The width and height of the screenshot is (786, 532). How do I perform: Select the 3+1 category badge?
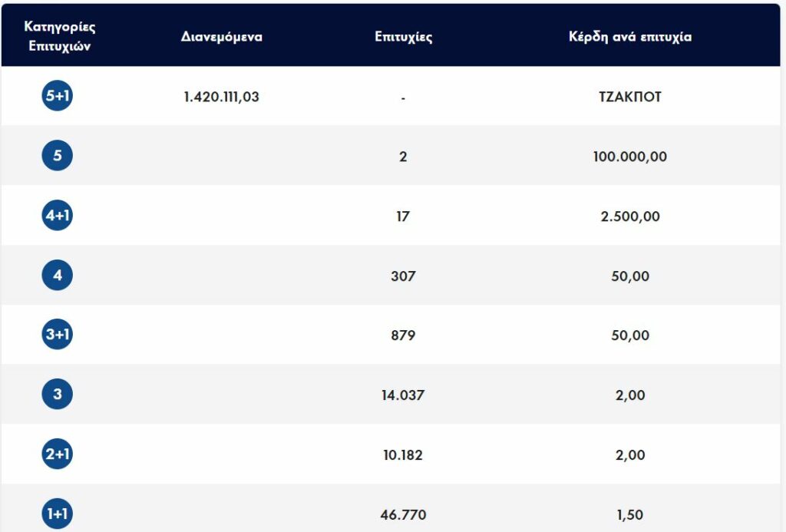tap(58, 335)
